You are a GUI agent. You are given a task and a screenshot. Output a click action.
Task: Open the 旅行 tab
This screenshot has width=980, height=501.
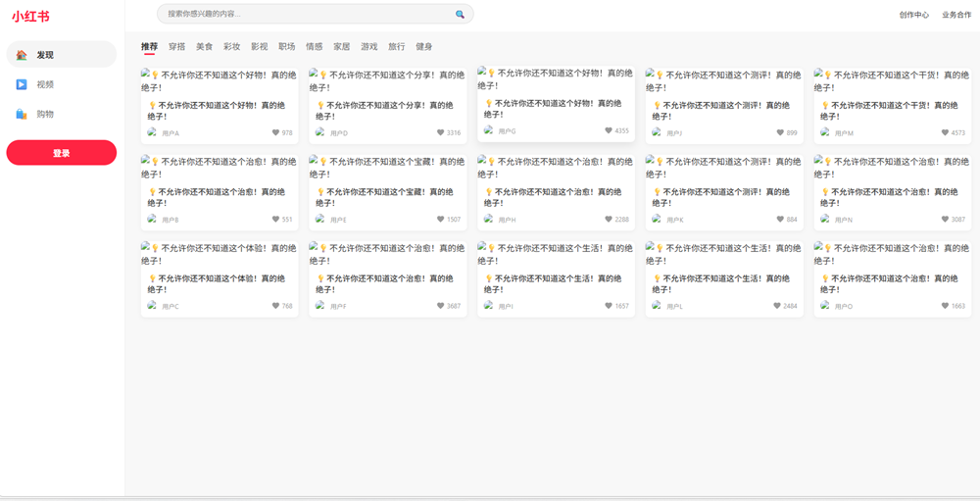click(396, 46)
